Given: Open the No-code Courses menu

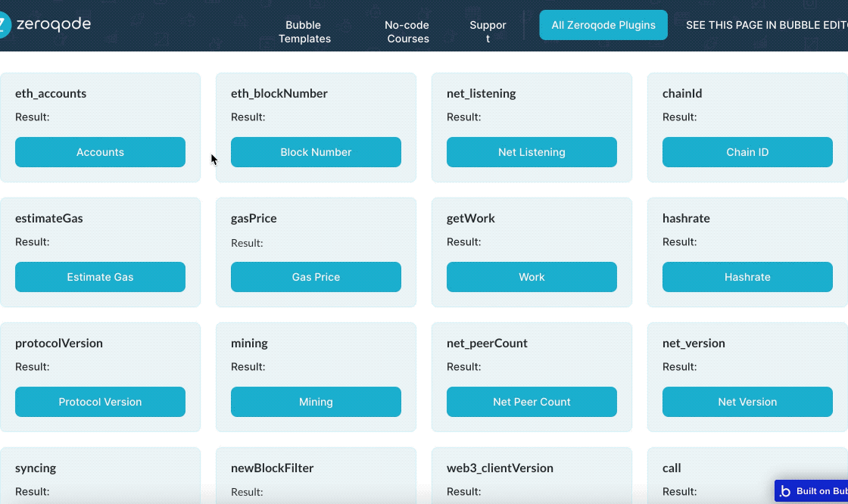Looking at the screenshot, I should pyautogui.click(x=407, y=32).
